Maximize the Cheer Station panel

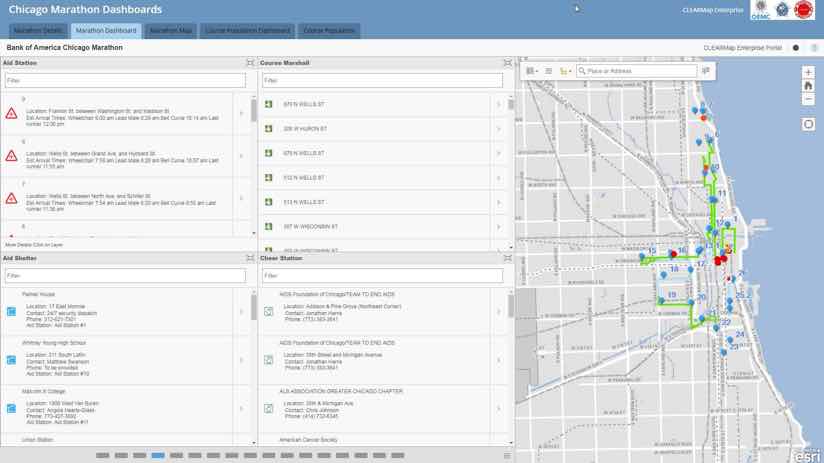[508, 258]
